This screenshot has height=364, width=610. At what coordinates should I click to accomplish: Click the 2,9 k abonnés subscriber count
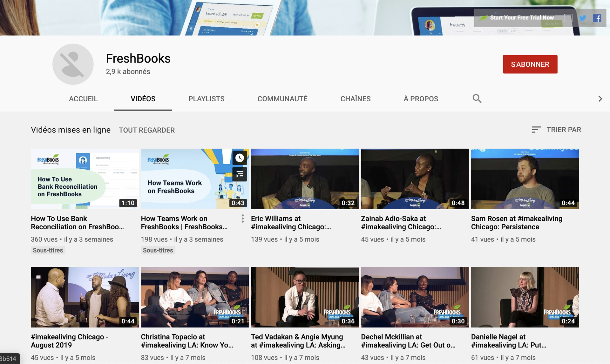click(x=128, y=72)
